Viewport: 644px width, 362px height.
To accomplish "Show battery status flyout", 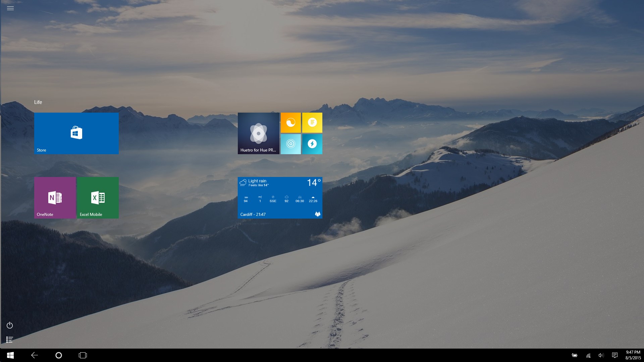I will pos(574,355).
